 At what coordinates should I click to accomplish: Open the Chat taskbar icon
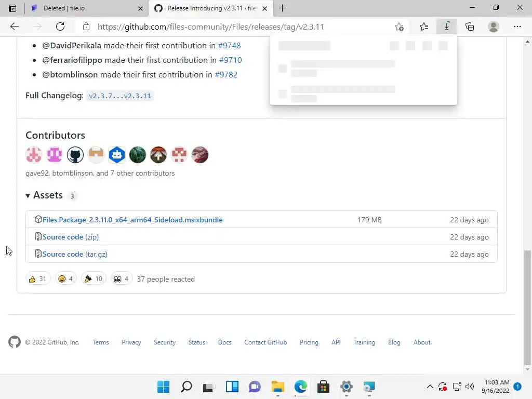click(255, 387)
